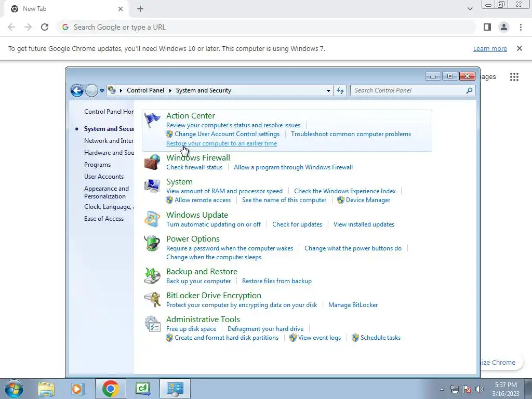Open the Power Options battery icon

tap(152, 243)
